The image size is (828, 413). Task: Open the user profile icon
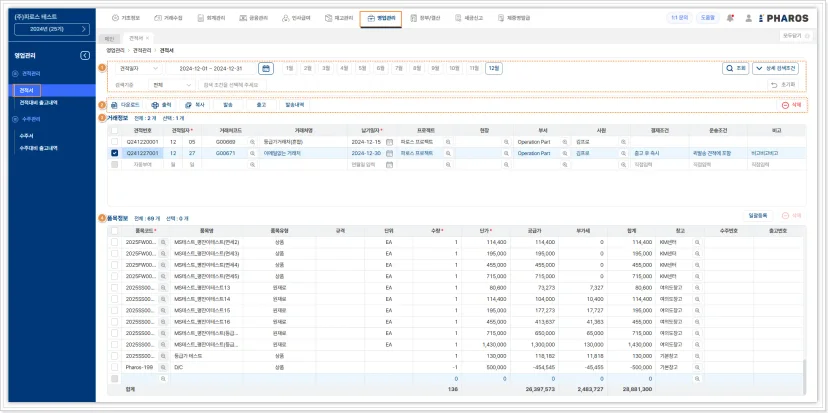pyautogui.click(x=748, y=18)
